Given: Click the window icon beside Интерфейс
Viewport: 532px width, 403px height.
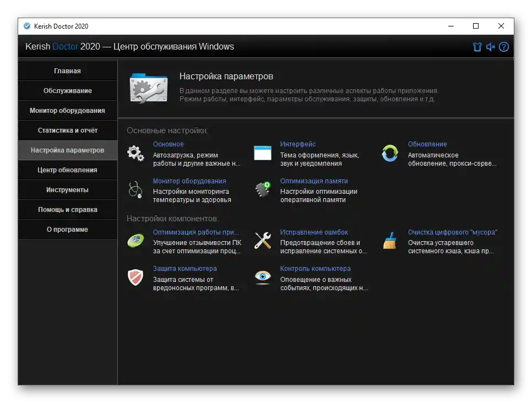Looking at the screenshot, I should tap(263, 153).
